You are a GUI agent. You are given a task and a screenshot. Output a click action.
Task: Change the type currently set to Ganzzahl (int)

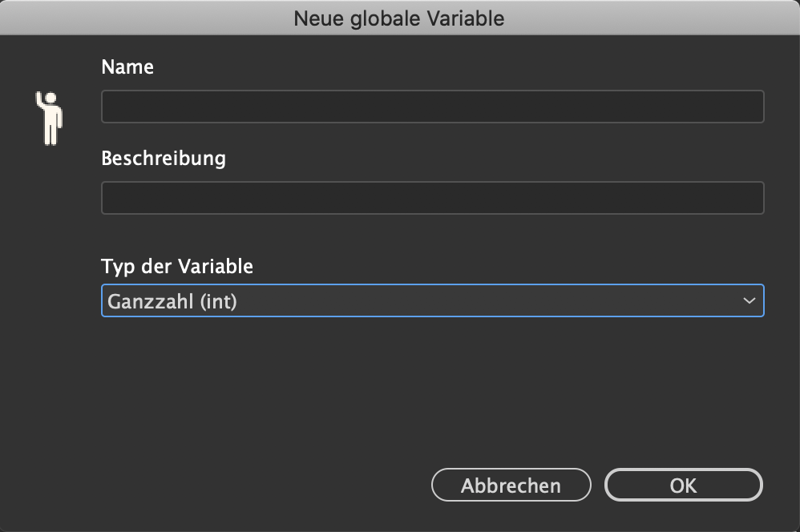click(x=433, y=300)
